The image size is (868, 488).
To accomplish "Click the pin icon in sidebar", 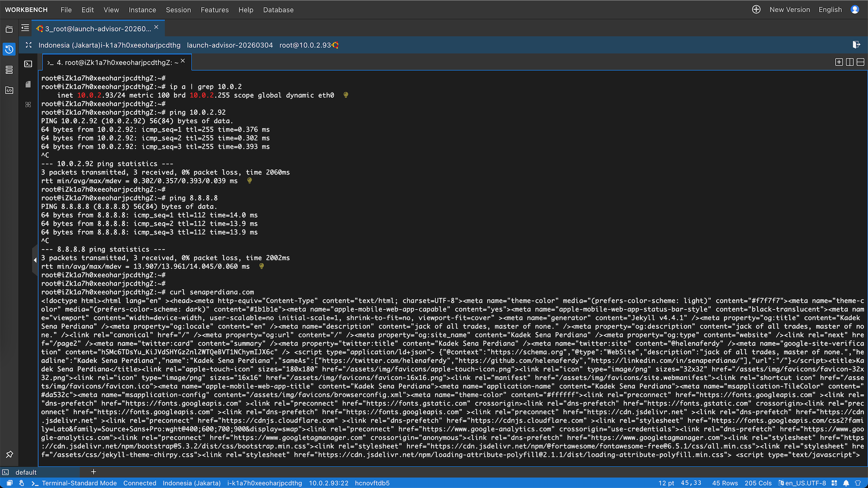I will click(x=9, y=454).
